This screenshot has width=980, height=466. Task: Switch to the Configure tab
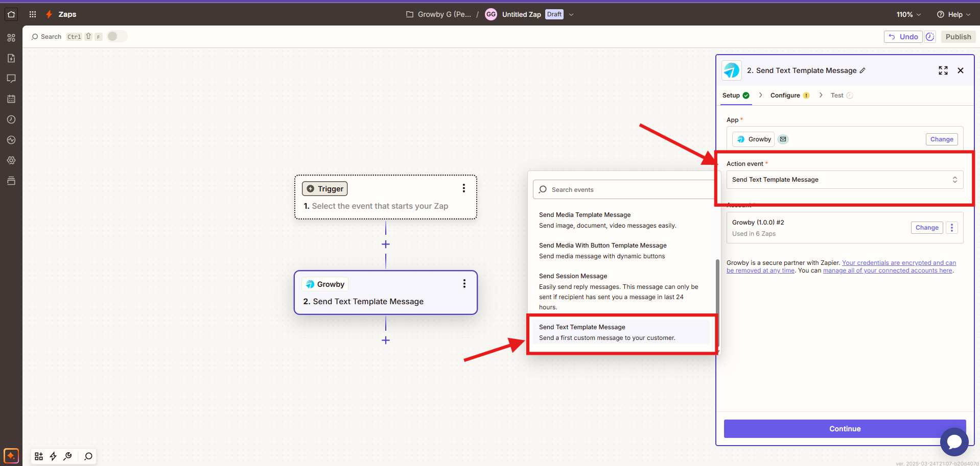point(790,95)
